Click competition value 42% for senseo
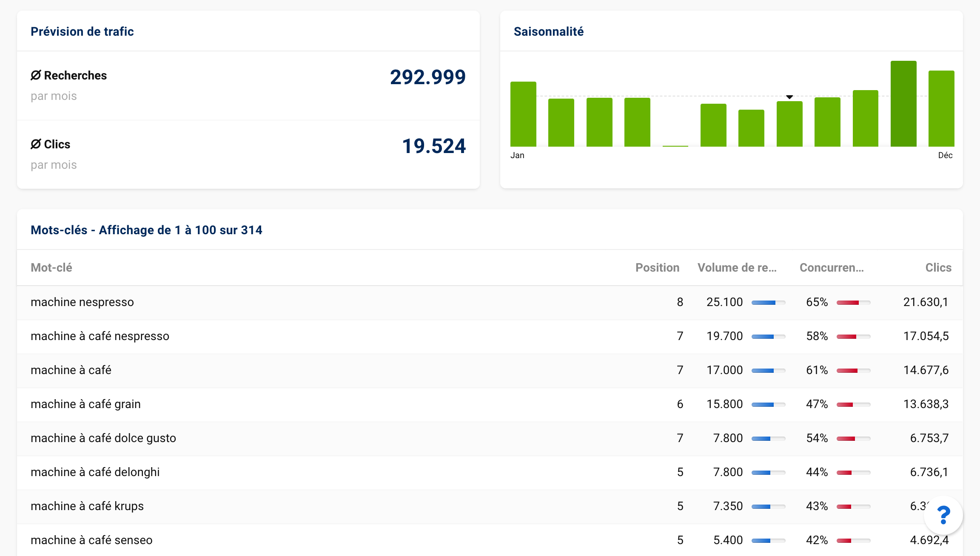Viewport: 980px width, 556px height. pos(817,540)
